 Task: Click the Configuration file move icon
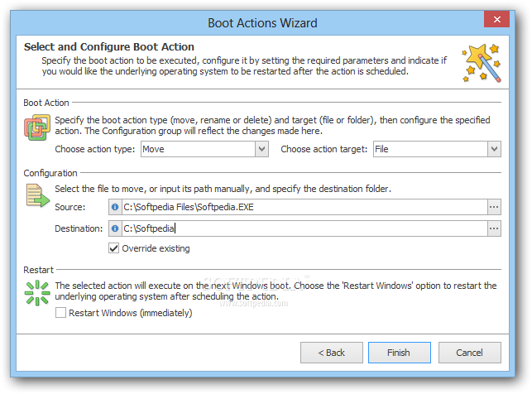coord(37,195)
